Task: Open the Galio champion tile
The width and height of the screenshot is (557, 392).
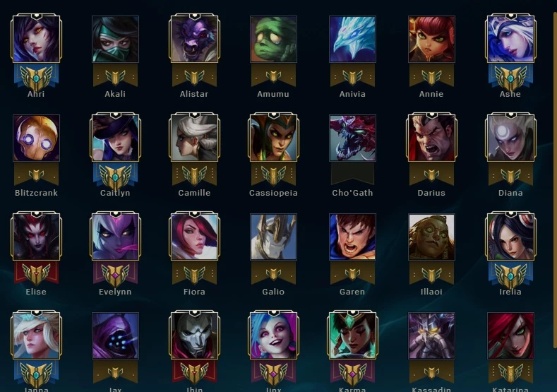Action: [273, 237]
